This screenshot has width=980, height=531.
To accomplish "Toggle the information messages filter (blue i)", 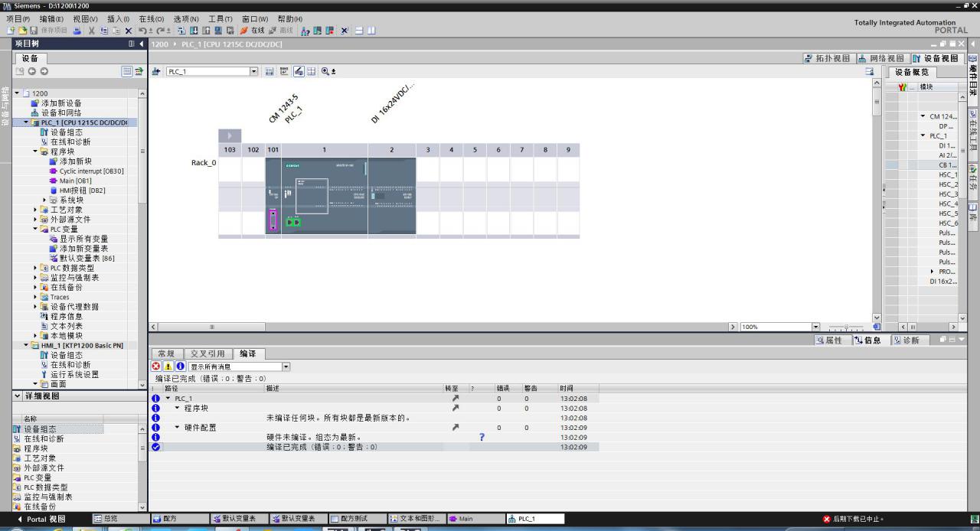I will pyautogui.click(x=181, y=366).
